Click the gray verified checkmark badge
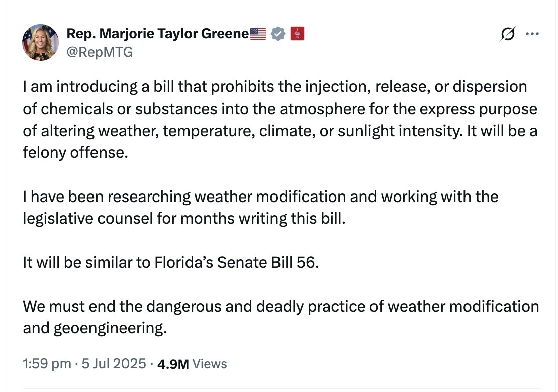The height and width of the screenshot is (392, 558). click(278, 34)
